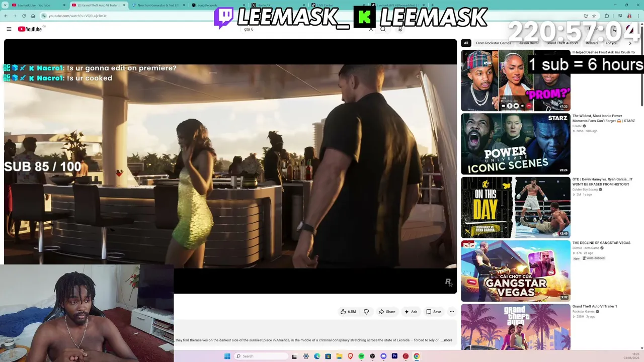
Task: Open the Grand Theft Auto VI Trailer 1 thumbnail
Action: click(516, 327)
